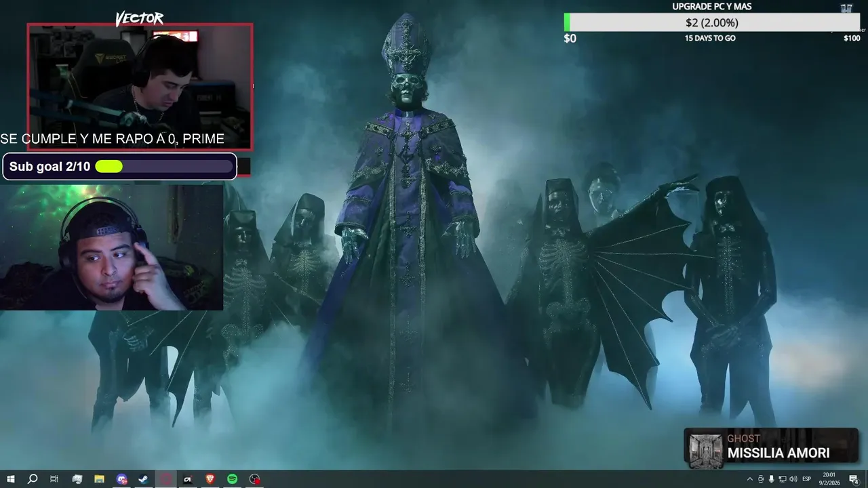Click the VECTOR name label
Viewport: 868px width, 488px height.
139,18
